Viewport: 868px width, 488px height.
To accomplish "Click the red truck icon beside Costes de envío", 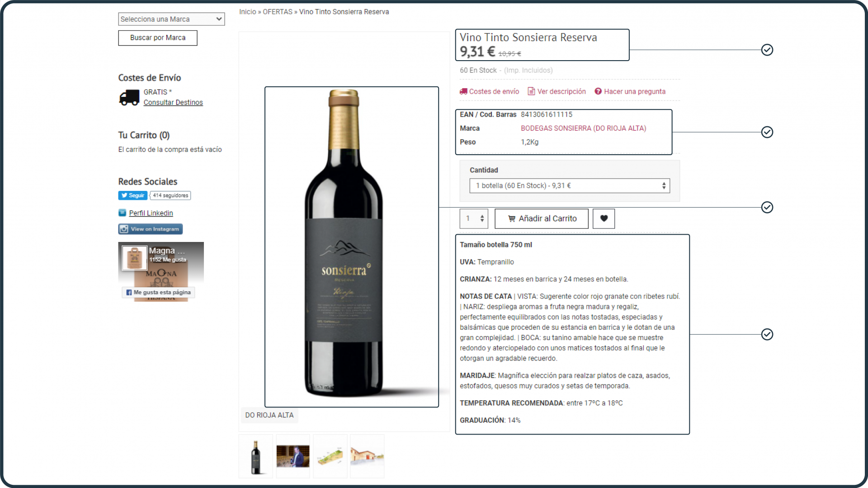I will 463,91.
